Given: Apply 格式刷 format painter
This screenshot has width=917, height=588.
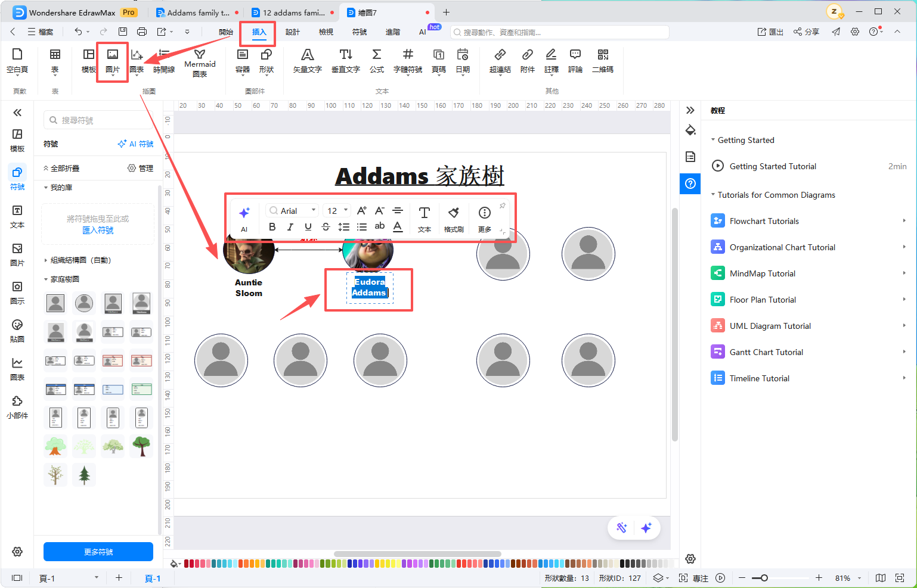Looking at the screenshot, I should (x=454, y=218).
